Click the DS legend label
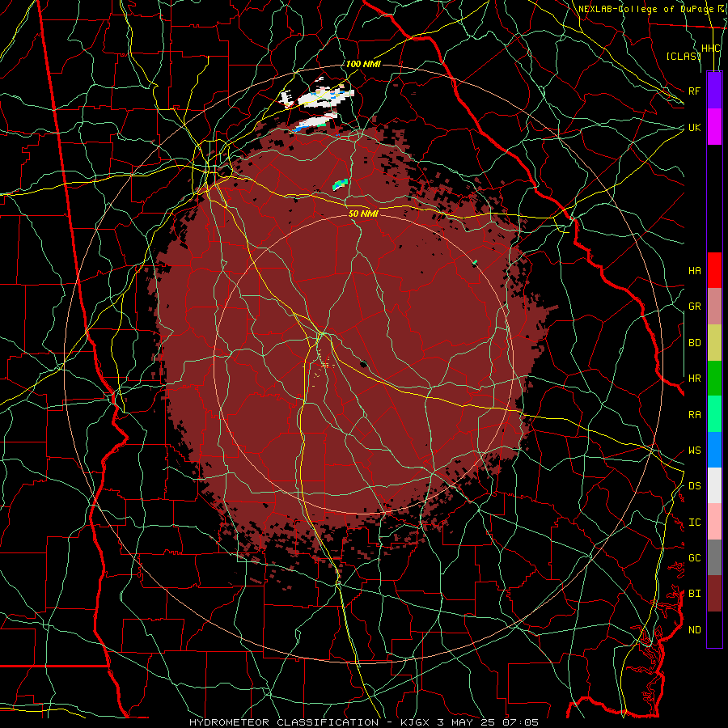The width and height of the screenshot is (728, 728). (694, 486)
